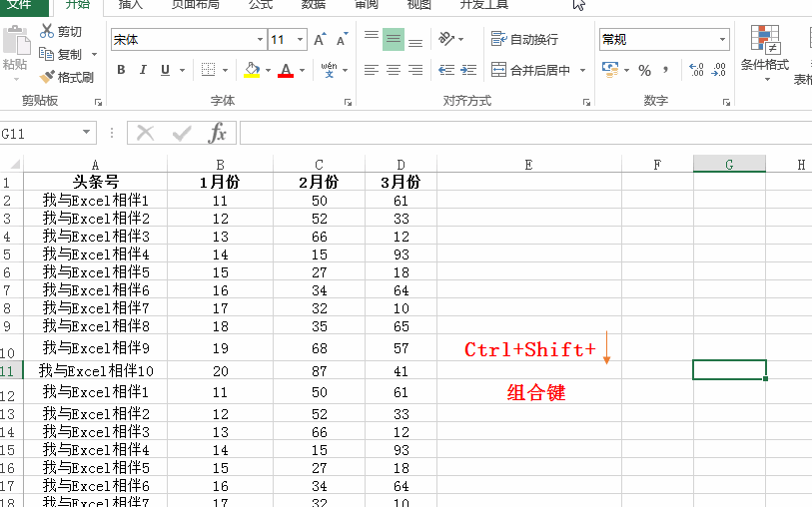The height and width of the screenshot is (507, 812).
Task: Click the Name Box showing G11
Action: pos(41,134)
